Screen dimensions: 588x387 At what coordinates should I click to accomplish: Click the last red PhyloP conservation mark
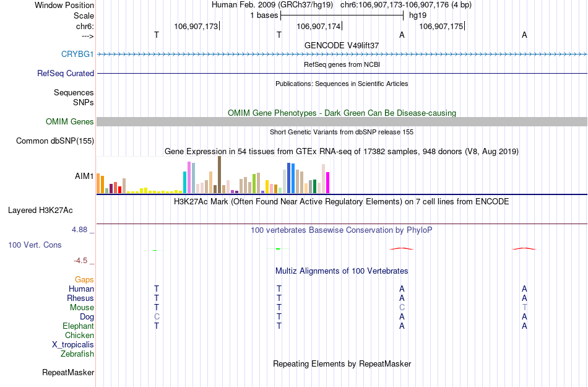pos(524,248)
